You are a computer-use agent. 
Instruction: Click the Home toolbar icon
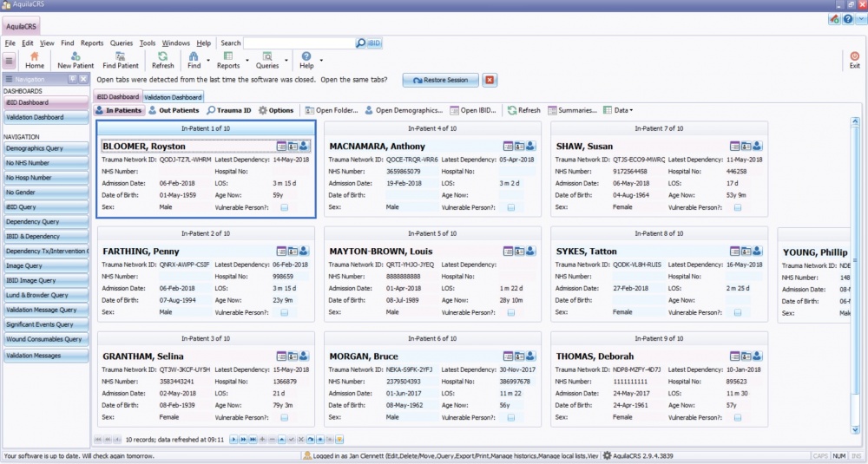pos(35,60)
